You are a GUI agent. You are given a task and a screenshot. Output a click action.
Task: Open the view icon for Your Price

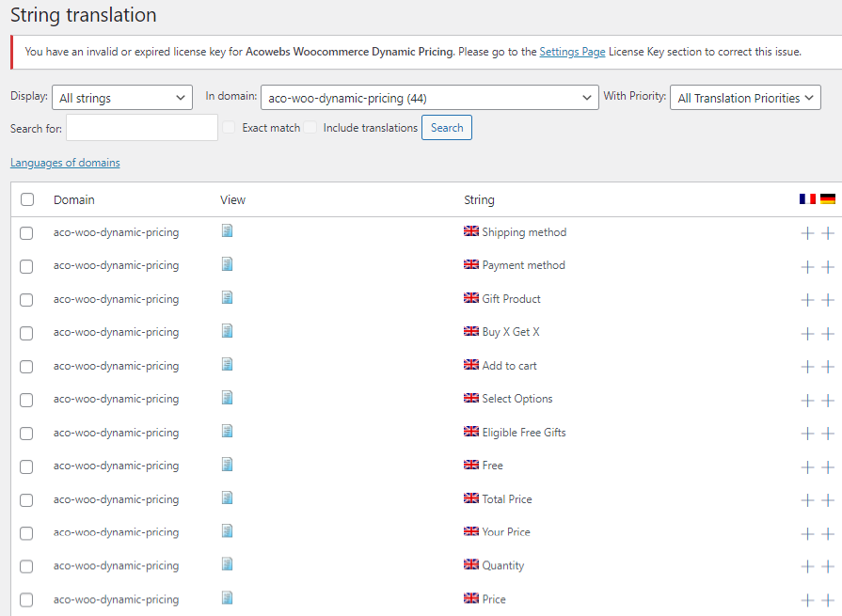click(227, 531)
